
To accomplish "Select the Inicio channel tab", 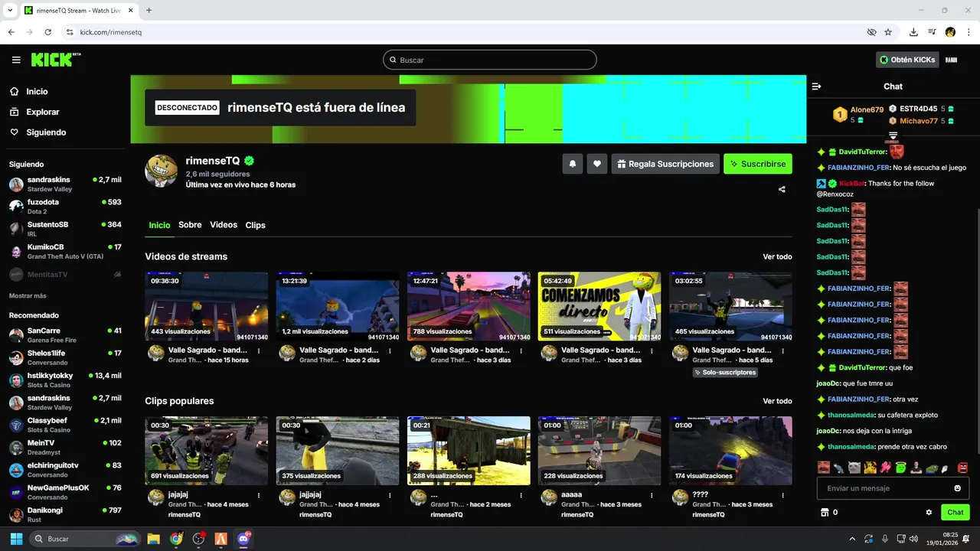I will 159,225.
